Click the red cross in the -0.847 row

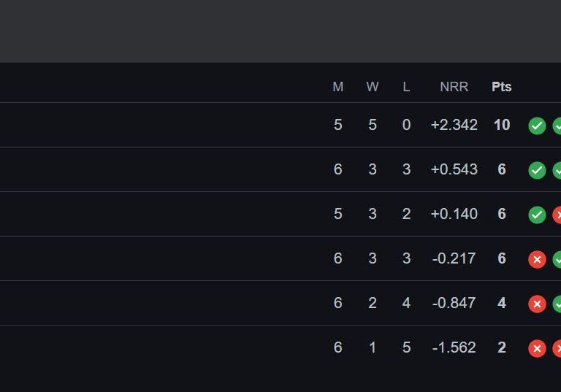click(x=537, y=304)
